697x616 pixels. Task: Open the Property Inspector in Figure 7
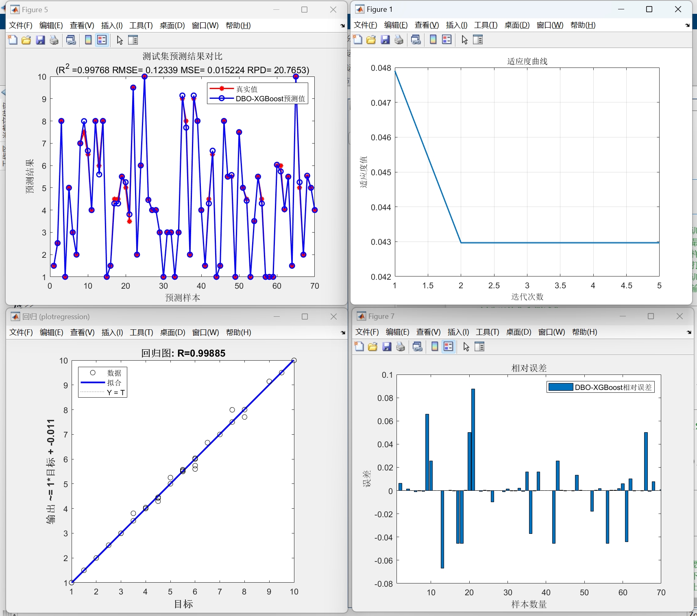tap(479, 346)
